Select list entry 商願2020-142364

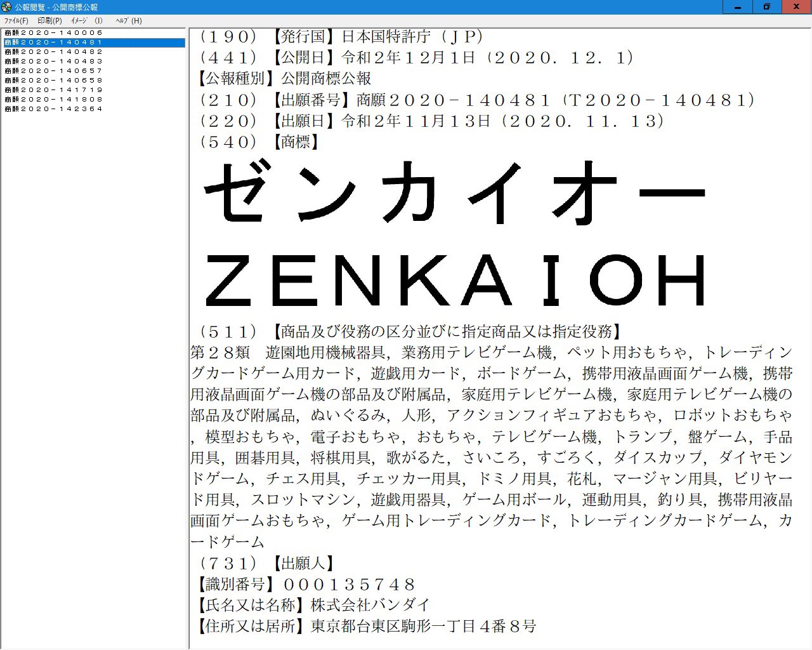(x=53, y=109)
